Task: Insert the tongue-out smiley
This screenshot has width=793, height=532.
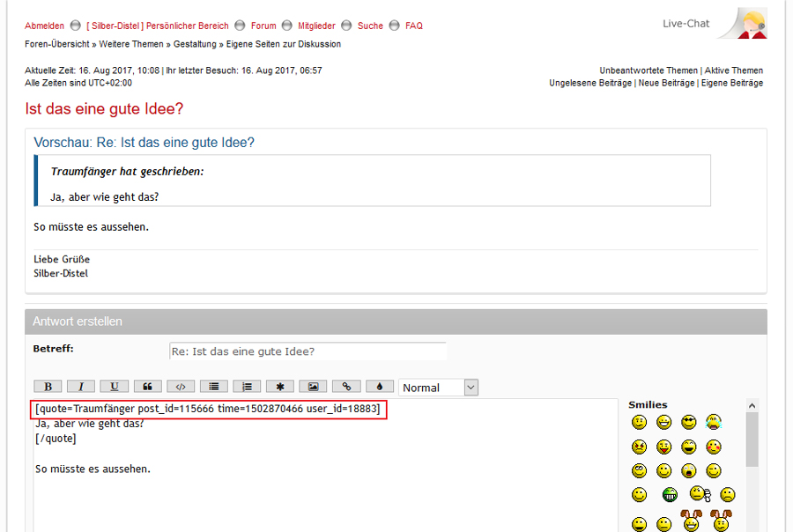Action: tap(664, 447)
